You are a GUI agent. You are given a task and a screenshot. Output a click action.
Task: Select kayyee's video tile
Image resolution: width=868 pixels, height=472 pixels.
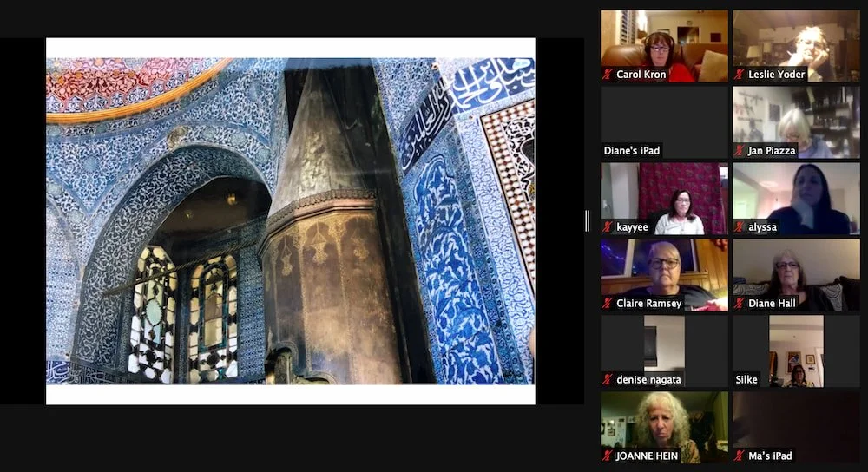coord(664,199)
